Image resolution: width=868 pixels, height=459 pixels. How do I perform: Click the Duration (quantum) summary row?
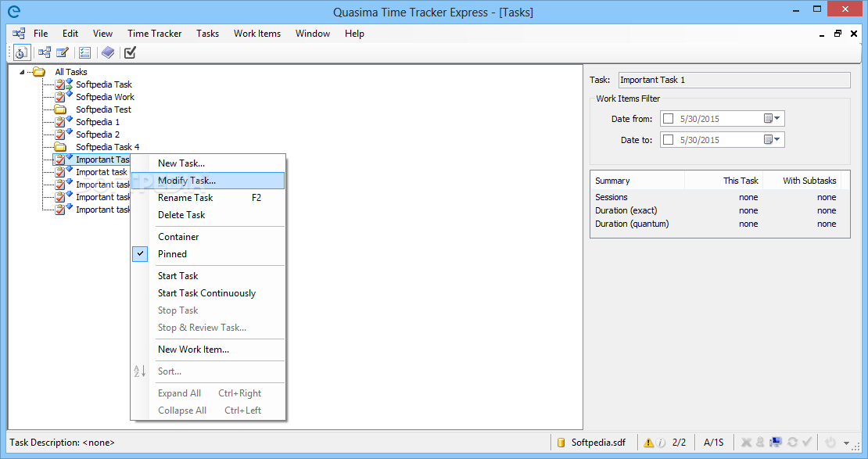coord(719,224)
